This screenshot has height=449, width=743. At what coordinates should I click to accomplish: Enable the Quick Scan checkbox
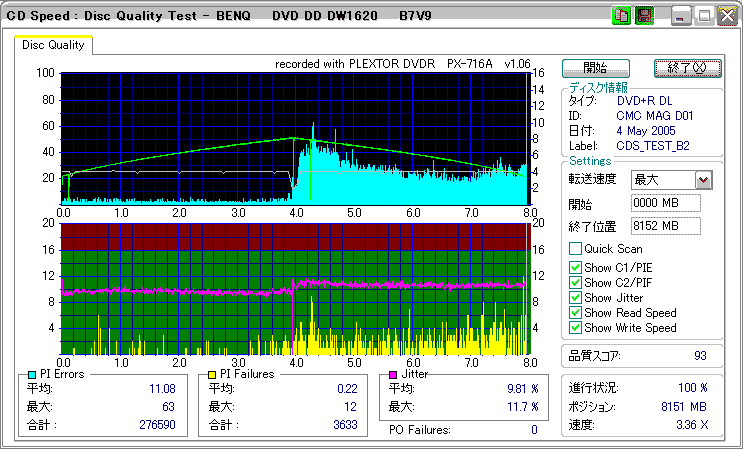pyautogui.click(x=575, y=249)
